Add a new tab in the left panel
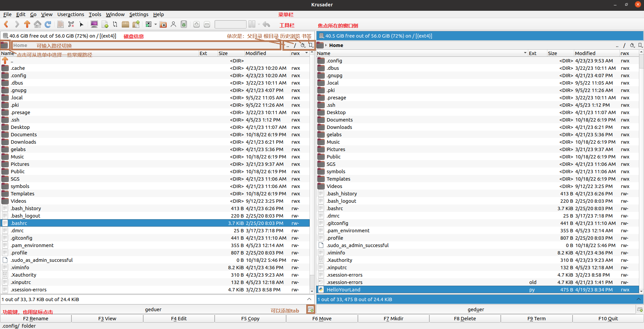Screen dimensions: 644x329 click(311, 309)
